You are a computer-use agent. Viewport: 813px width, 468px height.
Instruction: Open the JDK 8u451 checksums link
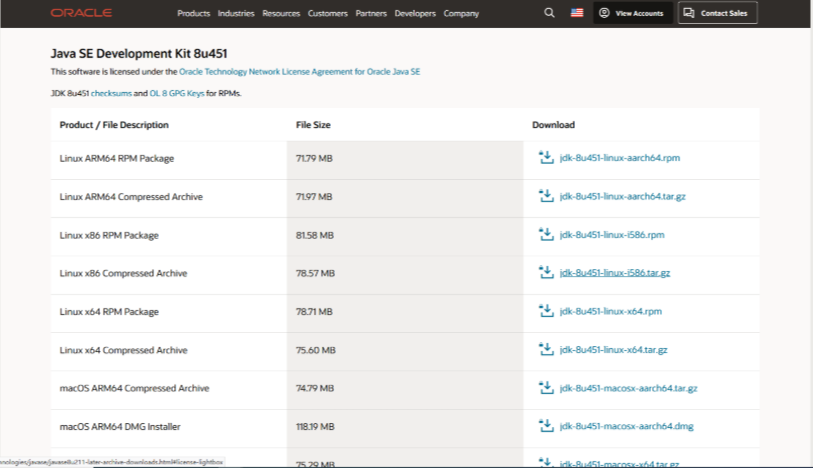point(111,93)
